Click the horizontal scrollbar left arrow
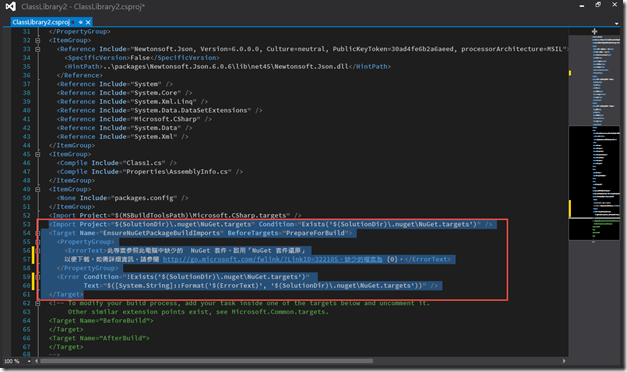The width and height of the screenshot is (627, 372). point(36,361)
